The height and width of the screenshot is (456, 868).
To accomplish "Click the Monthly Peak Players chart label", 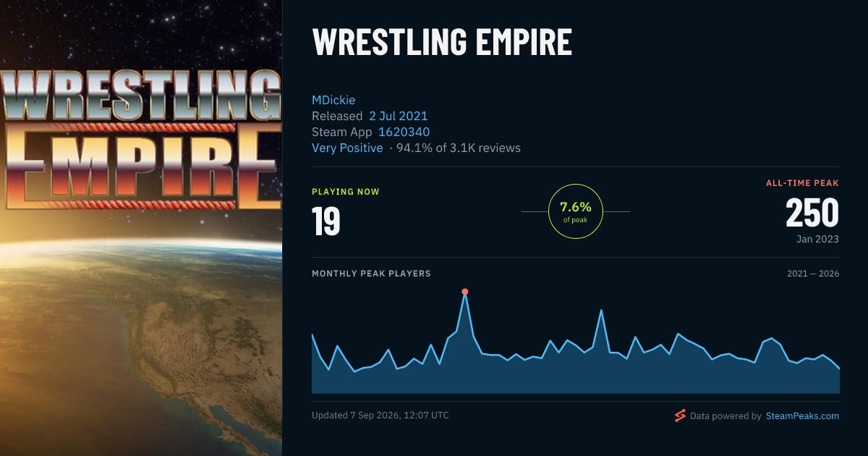I will [x=371, y=274].
